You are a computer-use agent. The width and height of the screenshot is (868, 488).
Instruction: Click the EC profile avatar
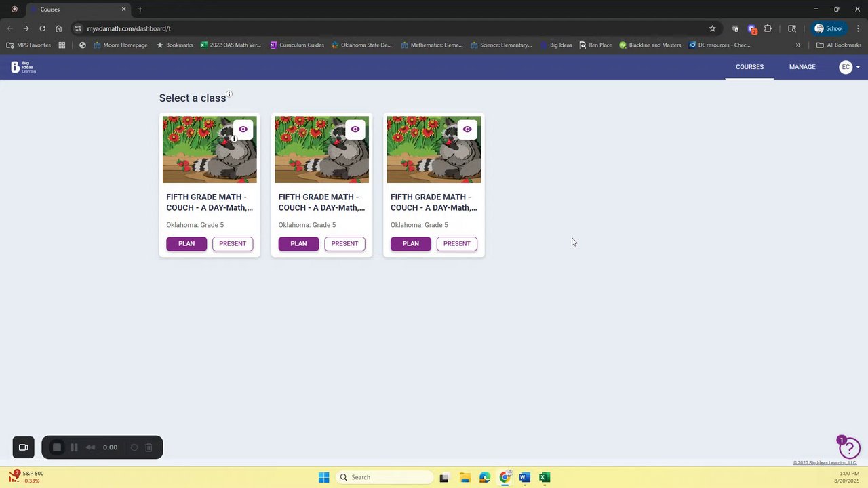[x=846, y=67]
